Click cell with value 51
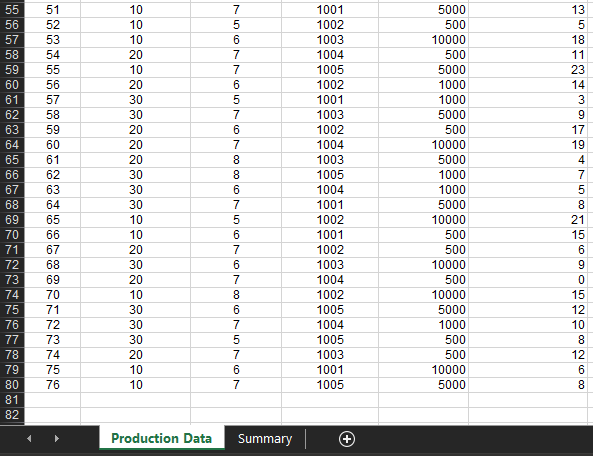Viewport: 593px width, 456px height. pyautogui.click(x=53, y=10)
